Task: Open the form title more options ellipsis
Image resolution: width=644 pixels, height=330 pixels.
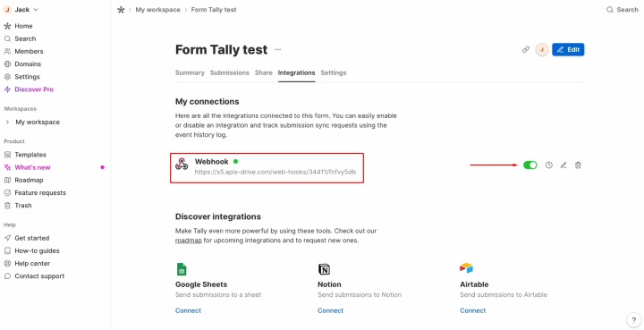Action: point(278,50)
